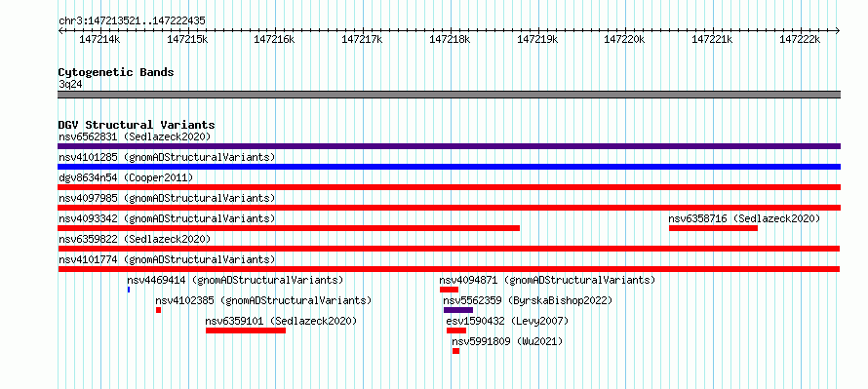Select the tiny blue nsv4469414 marker
Screen dimensions: 868x389
tap(129, 290)
